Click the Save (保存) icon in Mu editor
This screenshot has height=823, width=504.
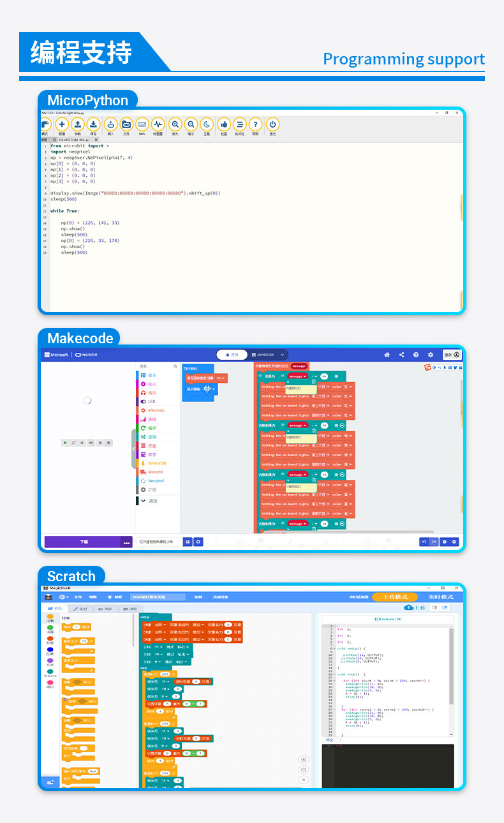click(93, 126)
